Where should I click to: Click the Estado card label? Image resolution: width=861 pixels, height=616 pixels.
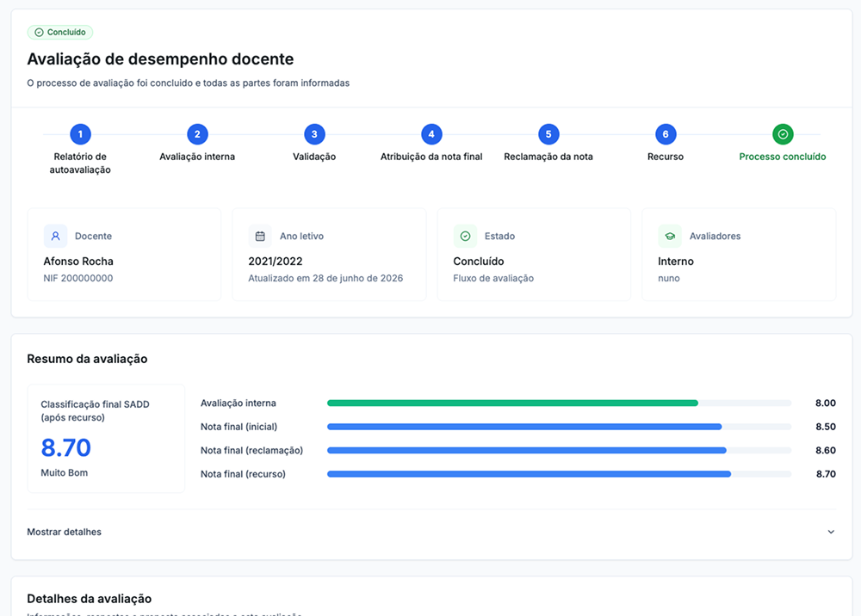click(x=499, y=236)
